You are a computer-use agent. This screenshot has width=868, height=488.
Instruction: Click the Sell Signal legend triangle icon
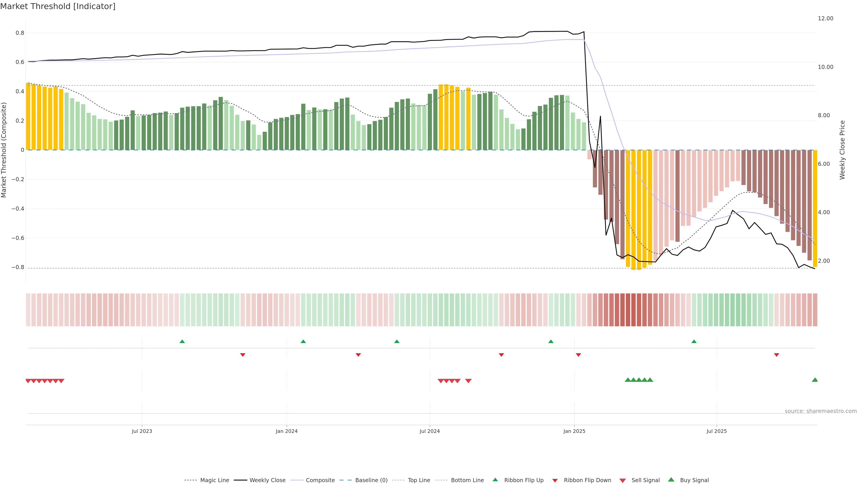pos(622,480)
